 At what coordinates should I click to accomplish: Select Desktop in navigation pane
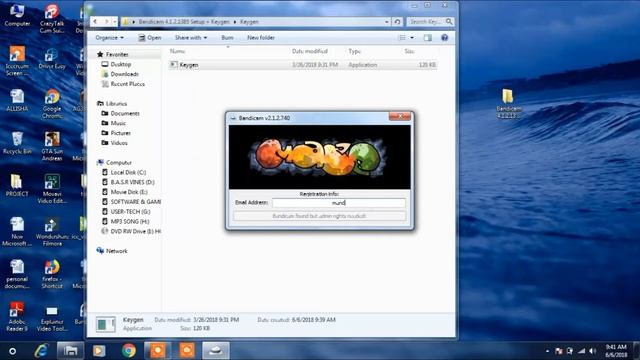(121, 64)
